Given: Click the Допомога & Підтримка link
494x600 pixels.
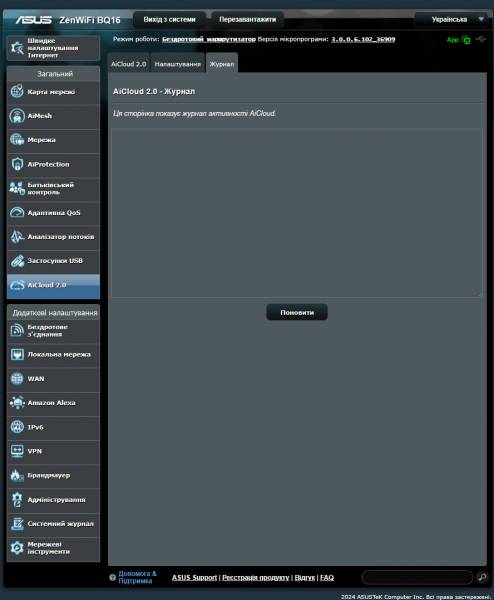Looking at the screenshot, I should click(x=137, y=577).
